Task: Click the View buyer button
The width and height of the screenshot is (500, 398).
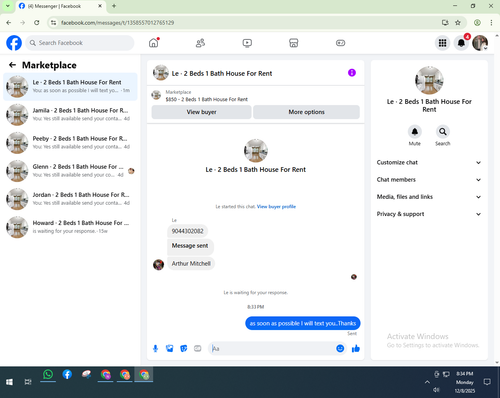Action: click(201, 112)
